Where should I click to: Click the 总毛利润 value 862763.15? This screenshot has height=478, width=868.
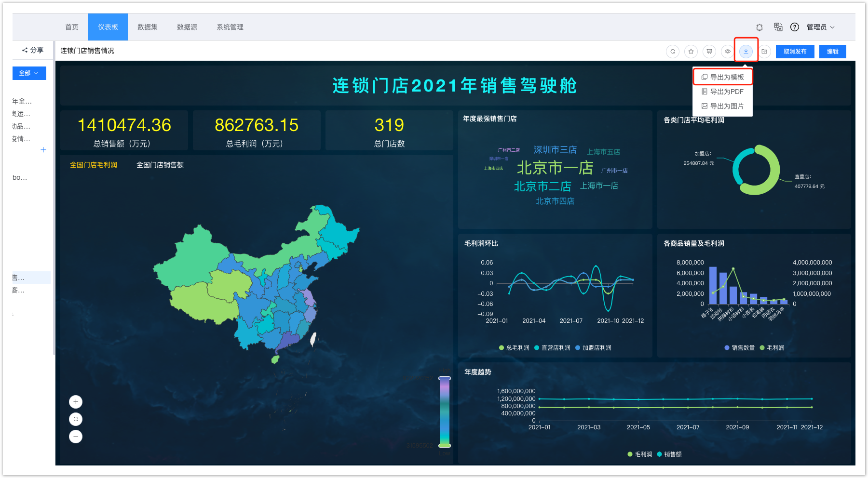pyautogui.click(x=257, y=125)
